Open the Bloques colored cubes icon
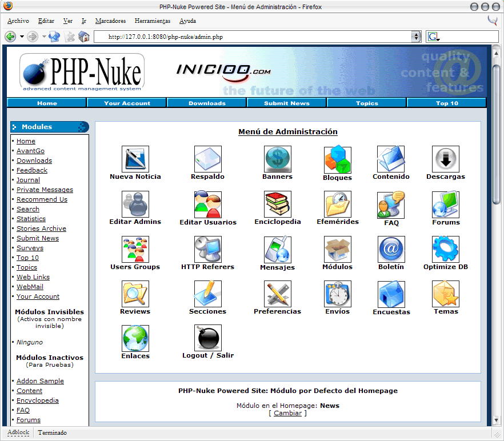This screenshot has height=441, width=504. coord(338,159)
